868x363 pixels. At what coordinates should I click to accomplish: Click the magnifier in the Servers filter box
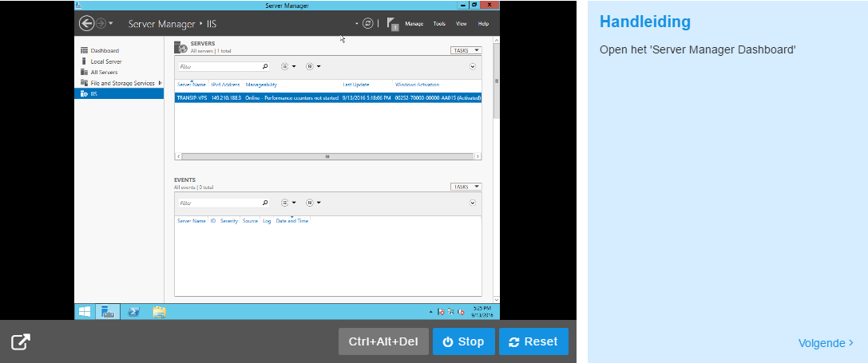[x=265, y=66]
